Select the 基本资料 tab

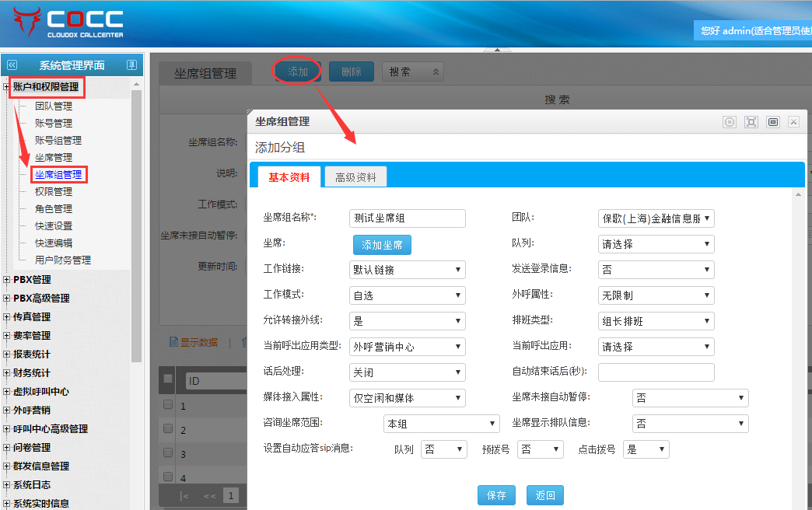(x=289, y=177)
